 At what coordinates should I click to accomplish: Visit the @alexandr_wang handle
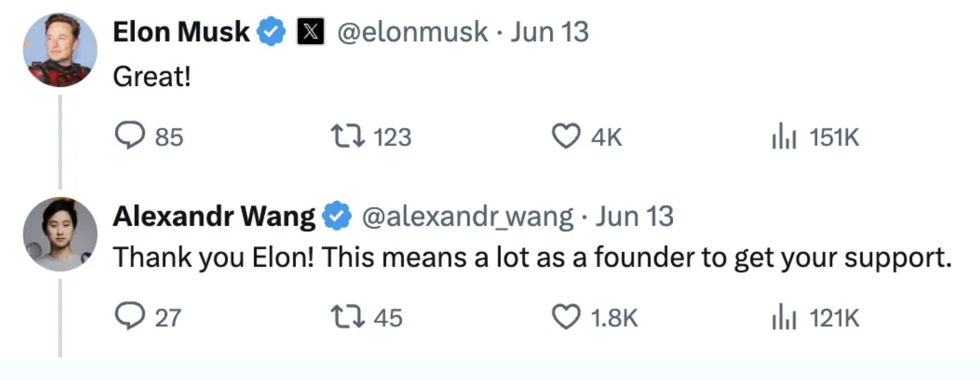point(467,217)
